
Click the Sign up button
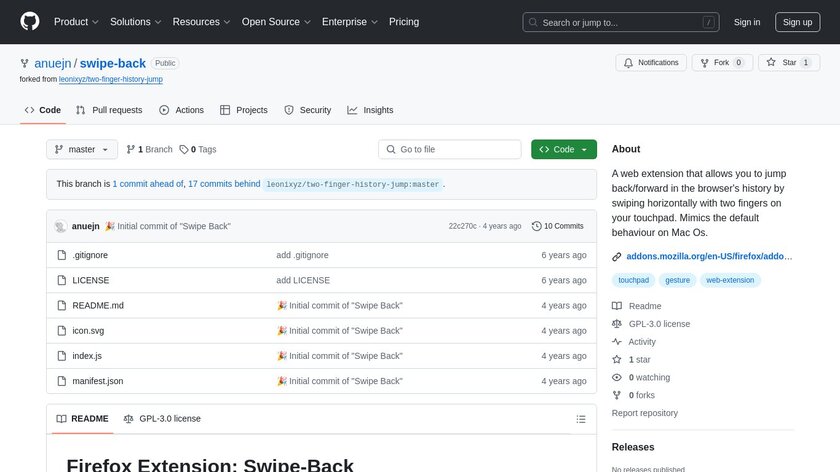(797, 21)
